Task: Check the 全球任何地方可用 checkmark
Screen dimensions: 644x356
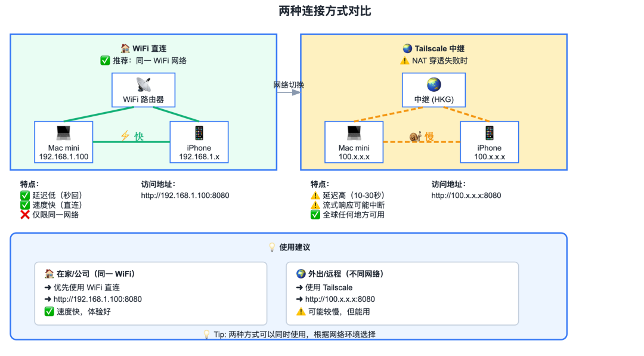Action: tap(315, 214)
